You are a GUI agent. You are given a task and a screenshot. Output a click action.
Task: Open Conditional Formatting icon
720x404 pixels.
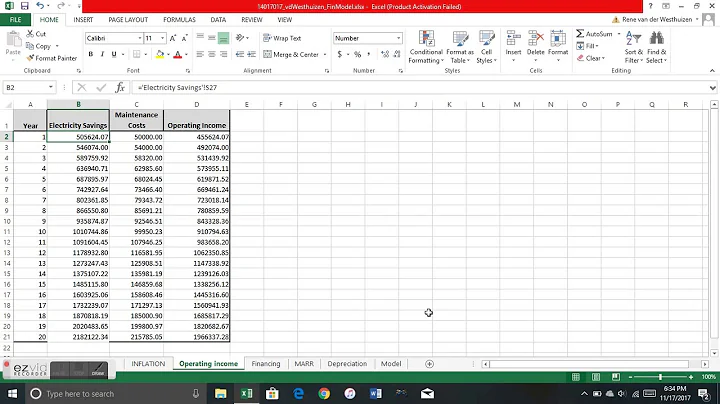pos(426,47)
